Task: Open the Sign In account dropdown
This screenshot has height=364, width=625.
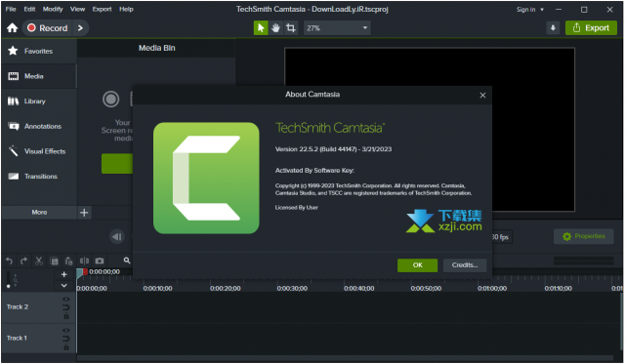Action: tap(529, 10)
